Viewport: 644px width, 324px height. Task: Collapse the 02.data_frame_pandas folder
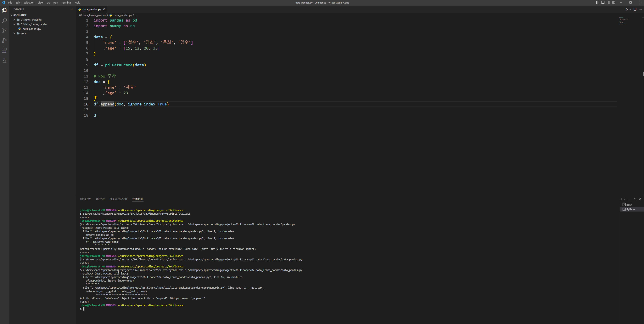click(x=34, y=24)
